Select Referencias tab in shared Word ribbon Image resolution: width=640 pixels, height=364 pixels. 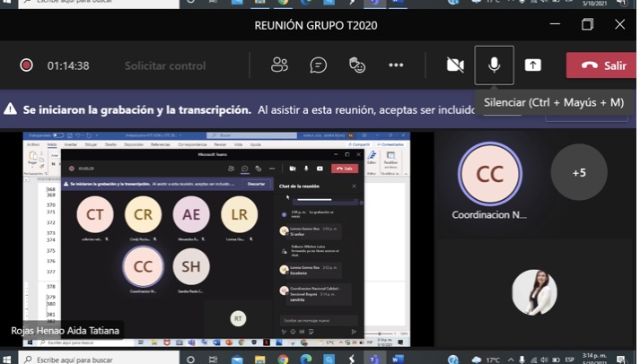[x=161, y=144]
